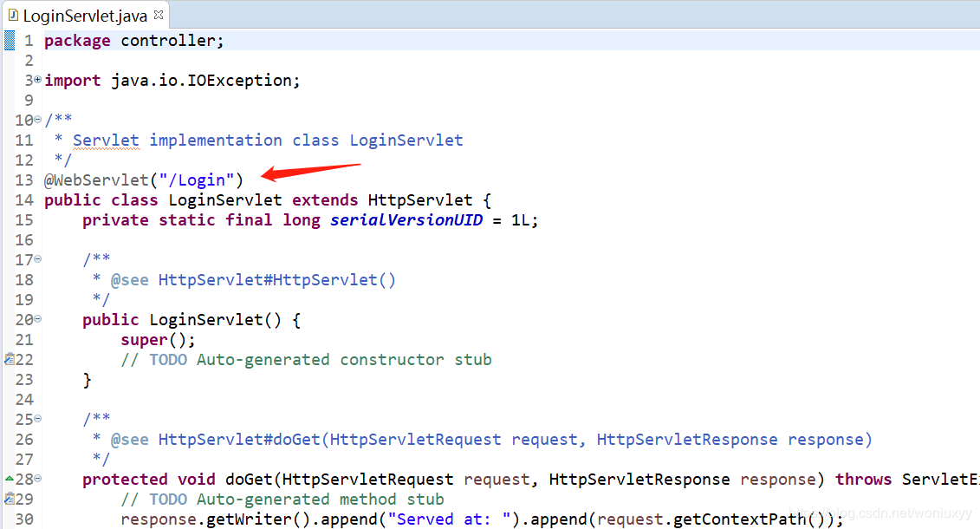
Task: Click the "Served at: " string on line 30
Action: click(x=450, y=519)
